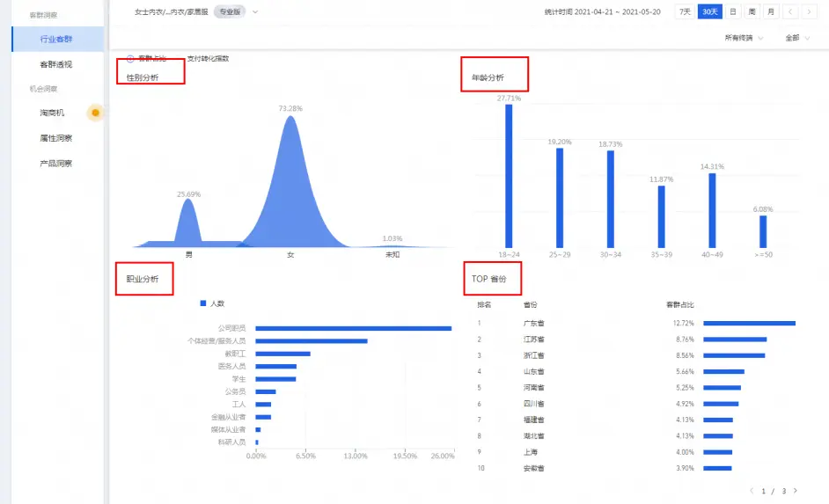Click the 排名 column header
The image size is (829, 504).
(484, 305)
